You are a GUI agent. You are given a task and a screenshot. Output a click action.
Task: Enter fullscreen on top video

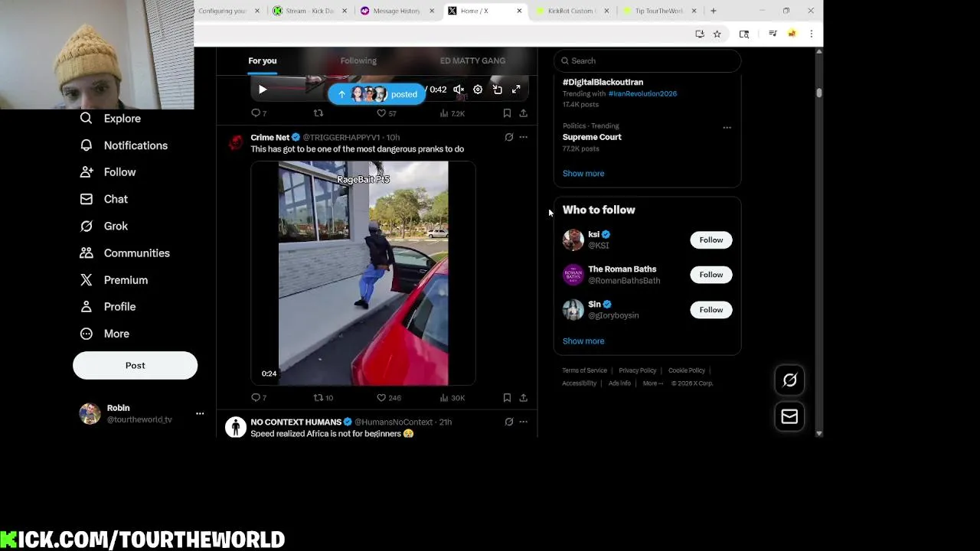click(x=516, y=90)
